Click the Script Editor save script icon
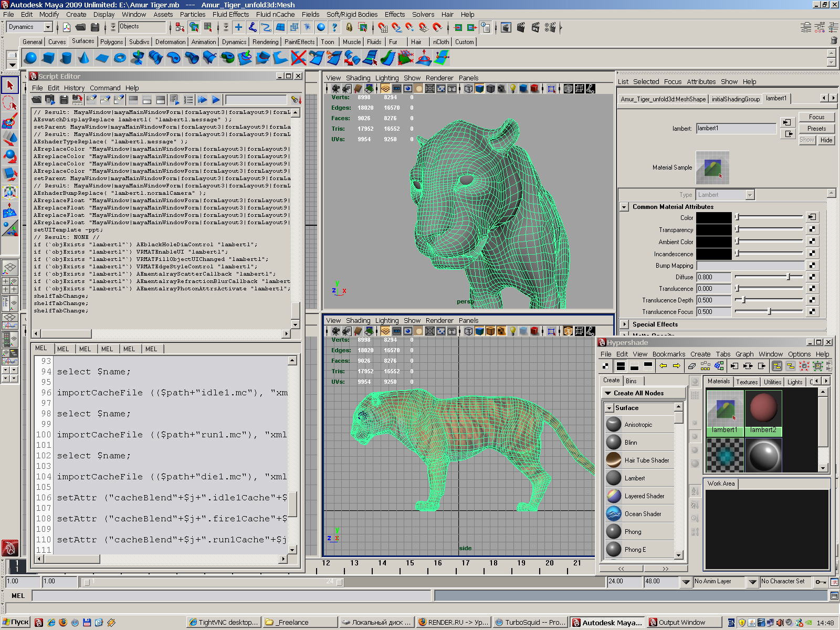840x630 pixels. click(x=64, y=100)
